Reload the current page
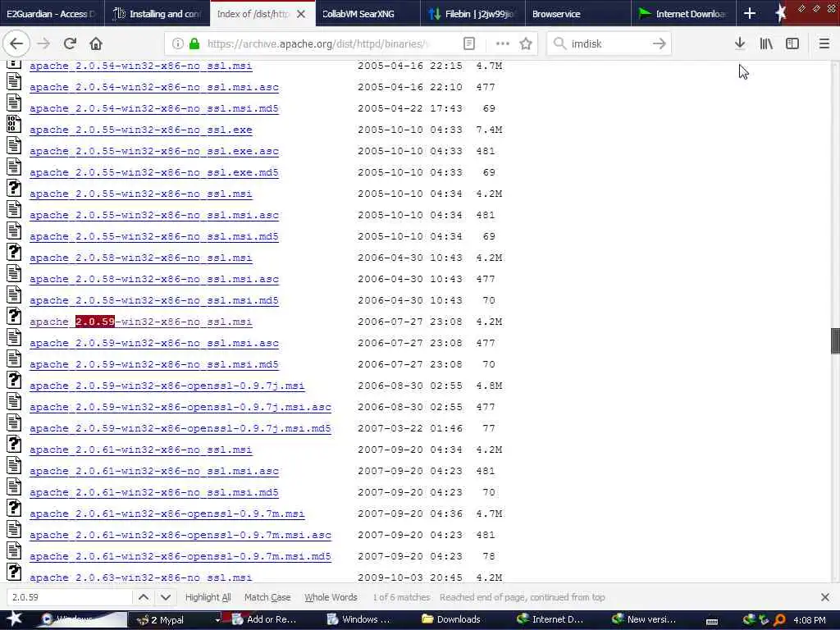This screenshot has width=840, height=630. tap(70, 44)
